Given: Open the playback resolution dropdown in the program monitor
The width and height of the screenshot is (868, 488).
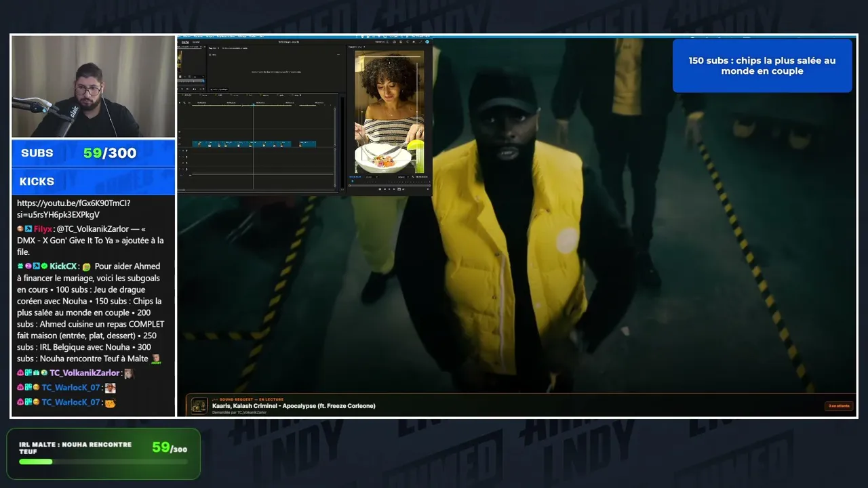Looking at the screenshot, I should click(x=403, y=177).
